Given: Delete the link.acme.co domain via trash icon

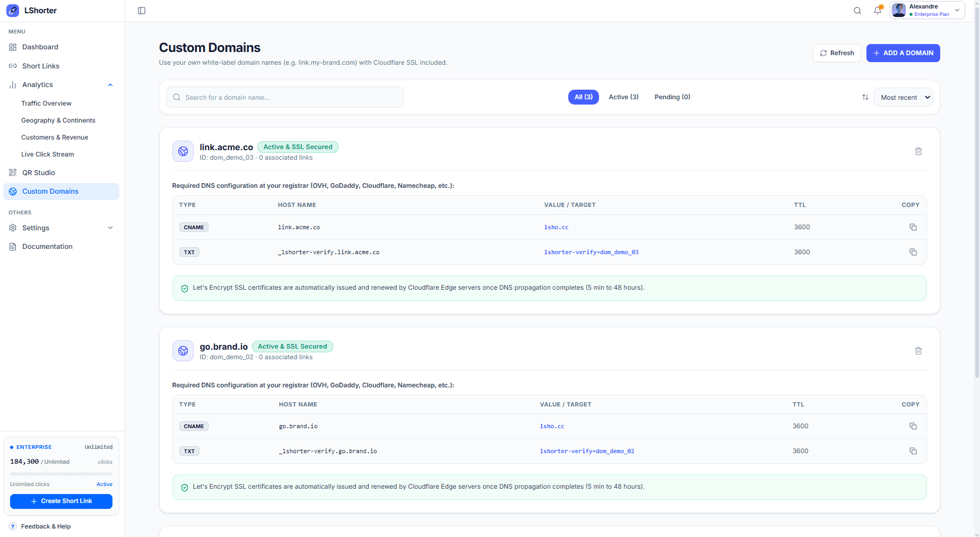Looking at the screenshot, I should [918, 151].
